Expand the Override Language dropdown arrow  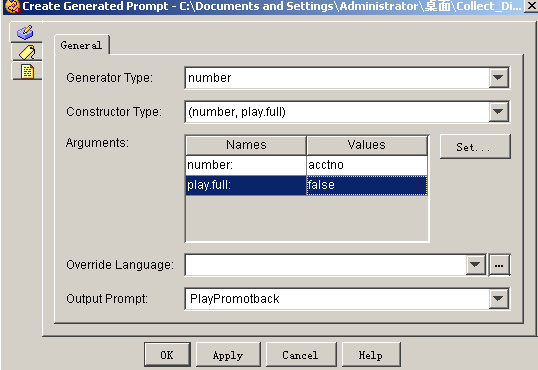point(476,265)
